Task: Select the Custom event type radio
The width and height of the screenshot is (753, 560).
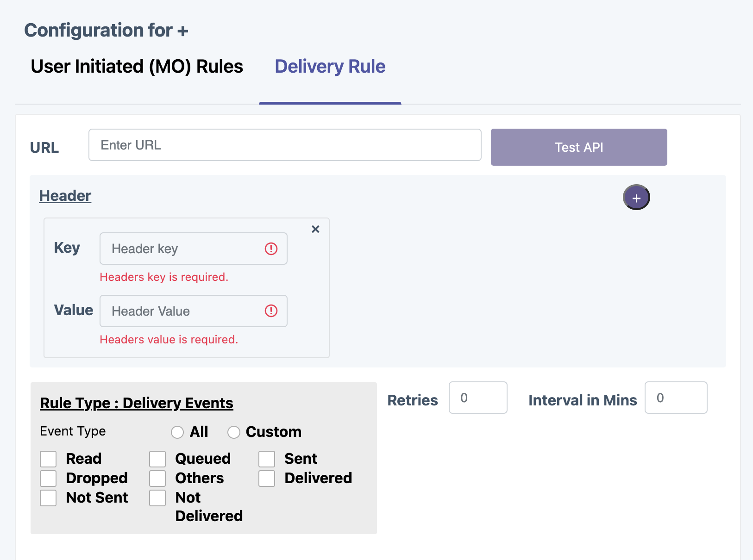Action: coord(234,432)
